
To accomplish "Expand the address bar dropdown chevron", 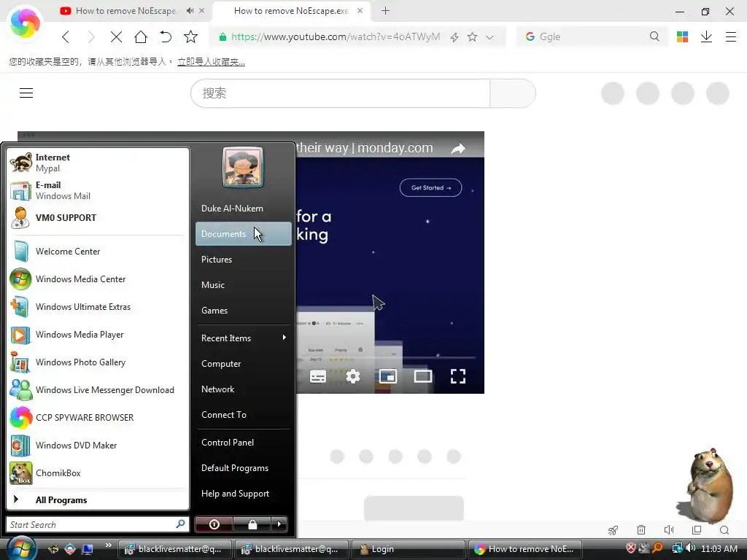I will click(489, 37).
